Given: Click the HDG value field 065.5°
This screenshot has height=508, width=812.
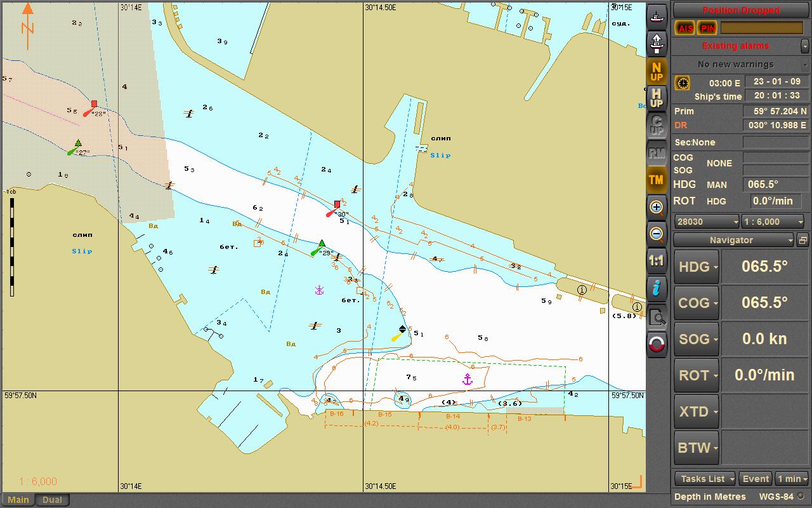Looking at the screenshot, I should (x=763, y=266).
